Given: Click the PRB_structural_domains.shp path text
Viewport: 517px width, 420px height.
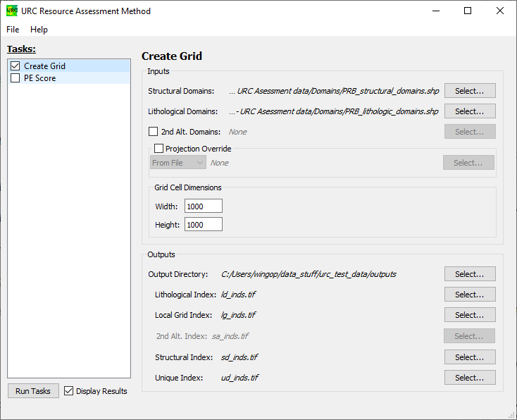Looking at the screenshot, I should click(334, 91).
